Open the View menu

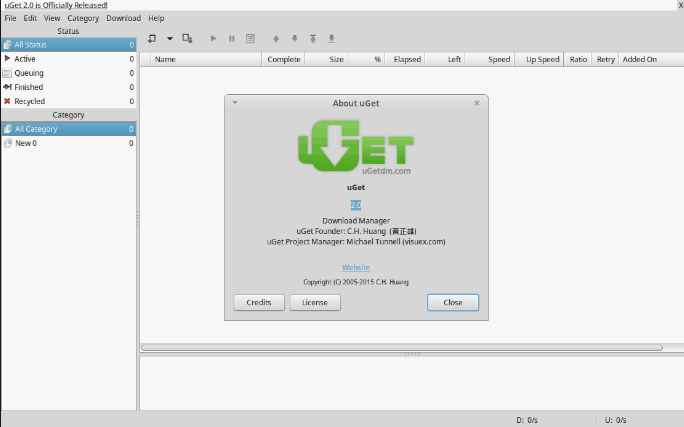click(x=52, y=18)
